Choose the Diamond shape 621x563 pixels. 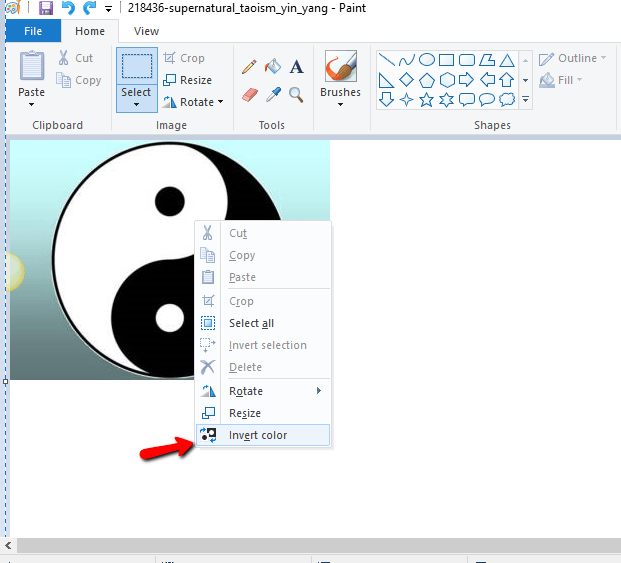tap(406, 80)
